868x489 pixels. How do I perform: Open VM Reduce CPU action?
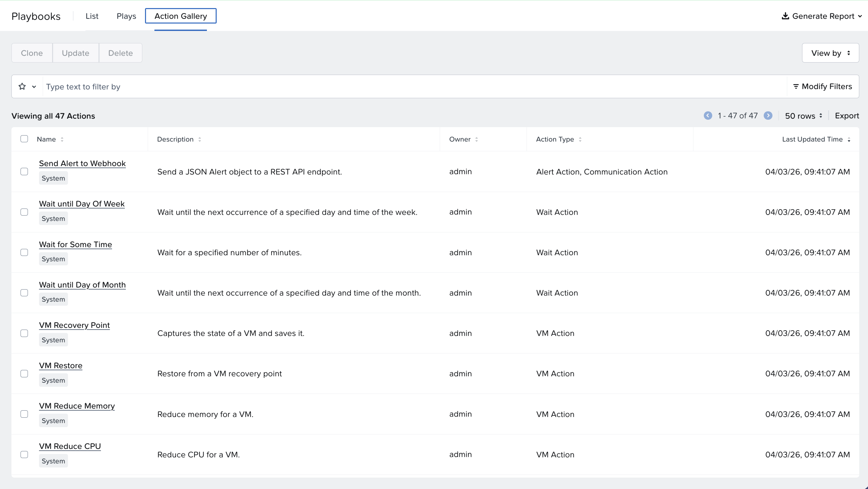(x=70, y=447)
